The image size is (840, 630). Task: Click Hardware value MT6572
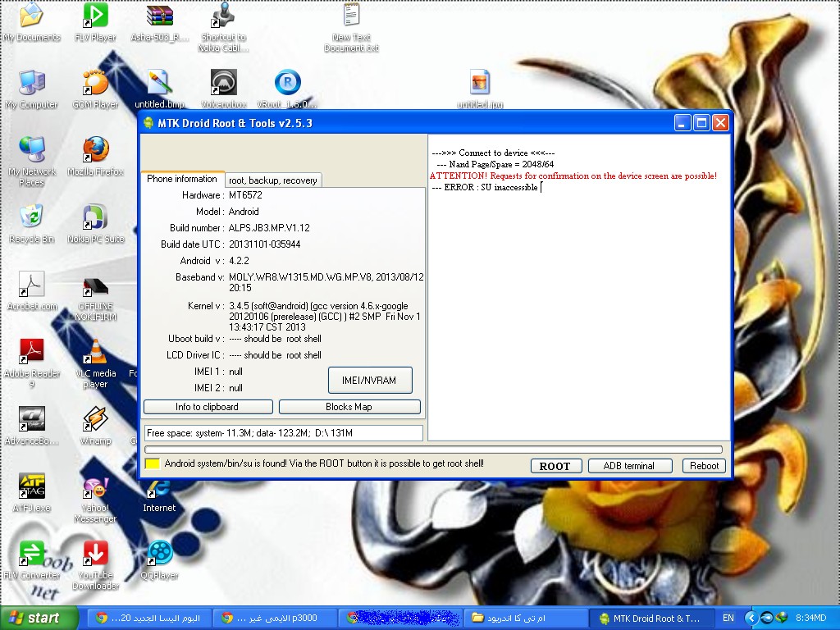[x=245, y=195]
